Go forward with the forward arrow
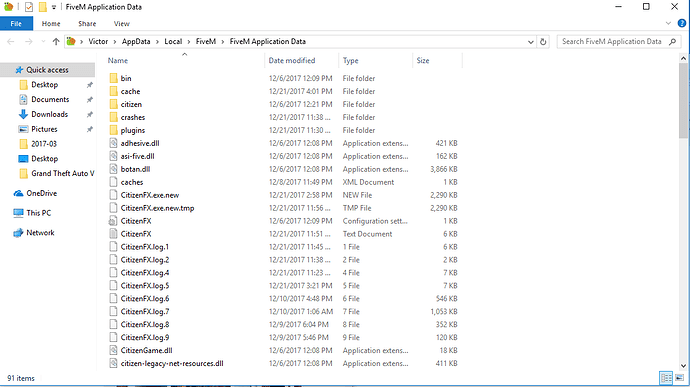This screenshot has width=690, height=387. [29, 41]
